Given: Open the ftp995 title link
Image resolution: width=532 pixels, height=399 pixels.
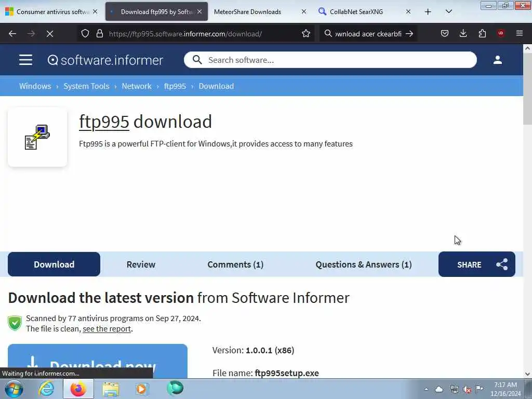Looking at the screenshot, I should click(x=104, y=122).
